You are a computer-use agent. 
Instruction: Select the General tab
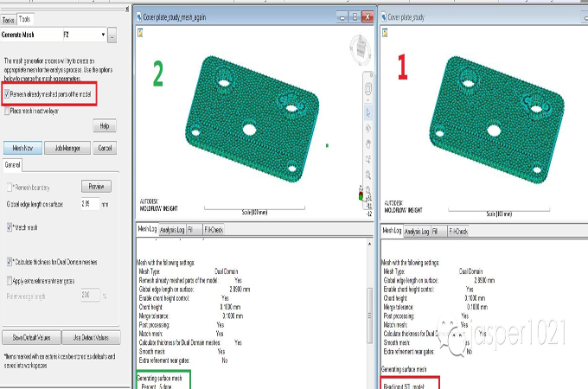[x=12, y=165]
